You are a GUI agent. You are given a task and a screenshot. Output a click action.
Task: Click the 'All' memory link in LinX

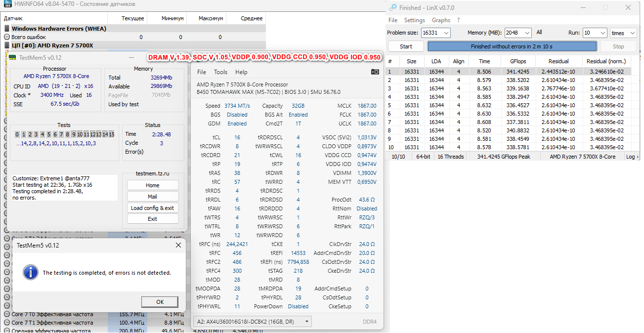[539, 32]
